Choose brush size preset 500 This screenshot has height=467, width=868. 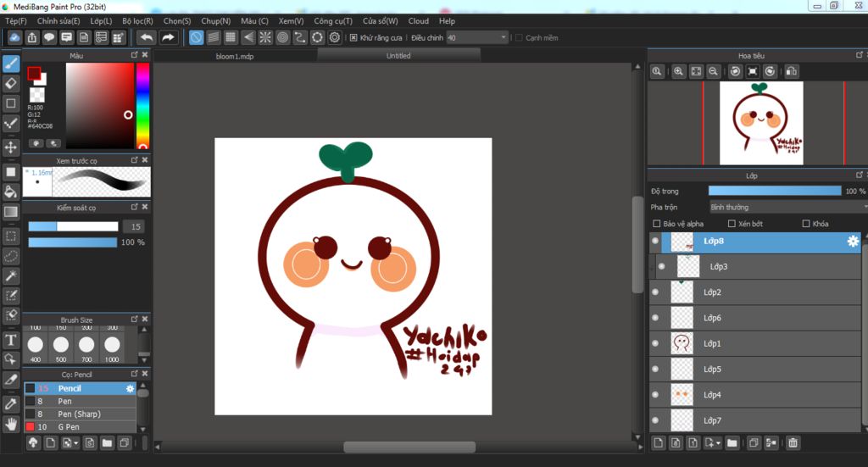(x=61, y=347)
